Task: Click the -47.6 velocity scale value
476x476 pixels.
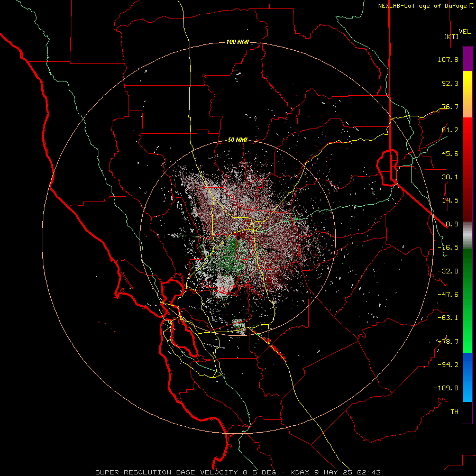Action: [448, 295]
